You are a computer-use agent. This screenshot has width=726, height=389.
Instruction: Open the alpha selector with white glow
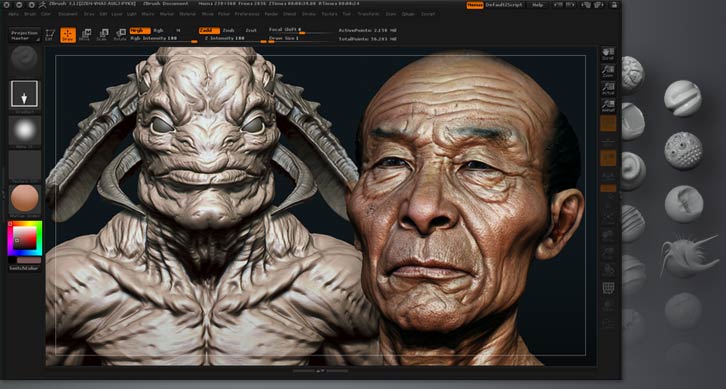(25, 131)
